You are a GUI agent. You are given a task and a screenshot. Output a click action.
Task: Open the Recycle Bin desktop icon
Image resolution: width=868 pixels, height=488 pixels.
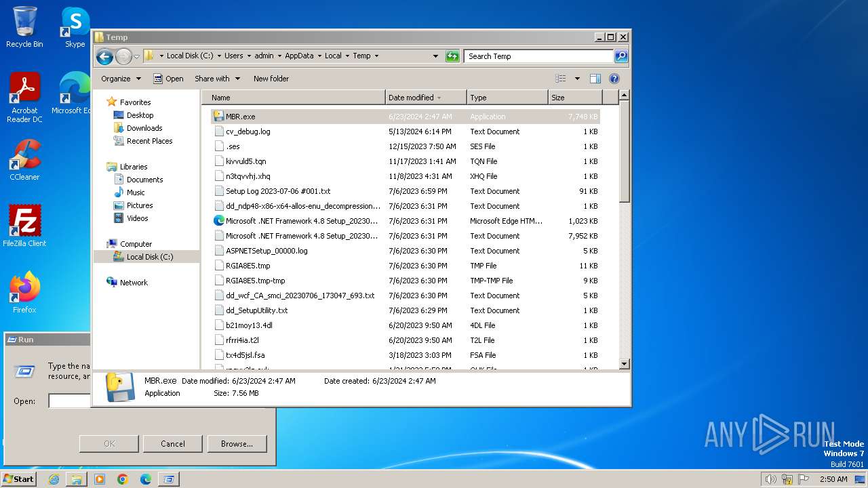[x=24, y=27]
